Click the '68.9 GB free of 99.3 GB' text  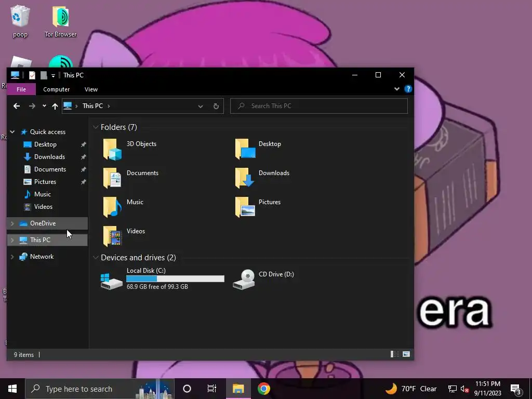157,287
